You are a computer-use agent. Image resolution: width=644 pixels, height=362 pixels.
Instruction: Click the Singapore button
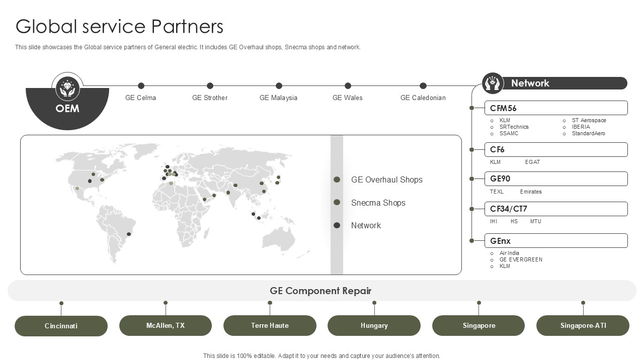(x=478, y=325)
